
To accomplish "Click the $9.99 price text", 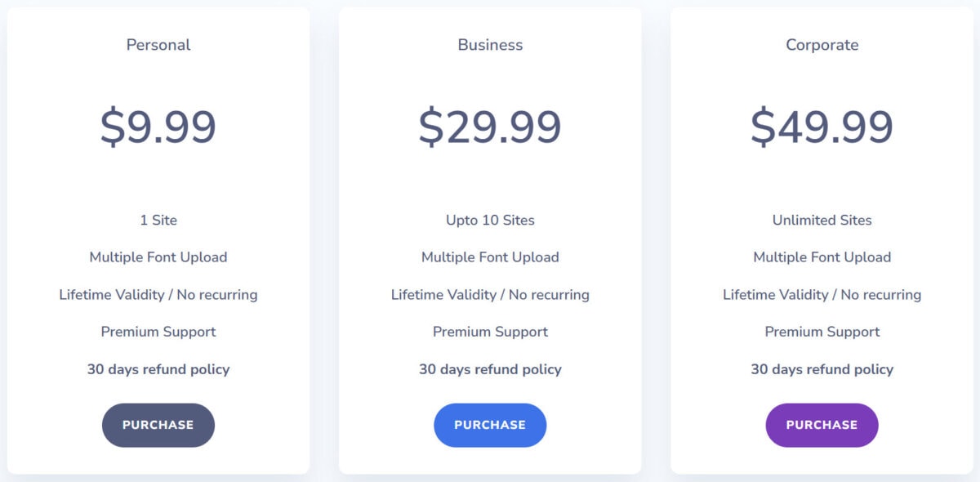I will click(x=158, y=127).
